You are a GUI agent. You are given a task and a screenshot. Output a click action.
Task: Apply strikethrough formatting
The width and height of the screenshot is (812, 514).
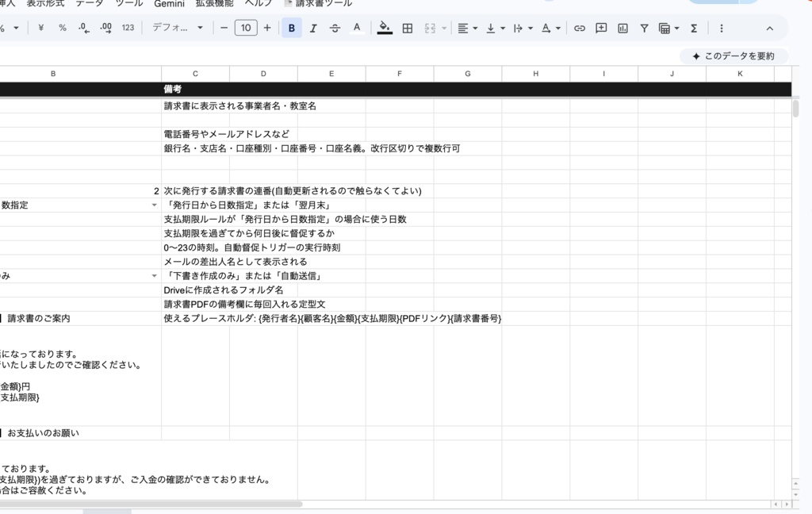click(x=335, y=28)
